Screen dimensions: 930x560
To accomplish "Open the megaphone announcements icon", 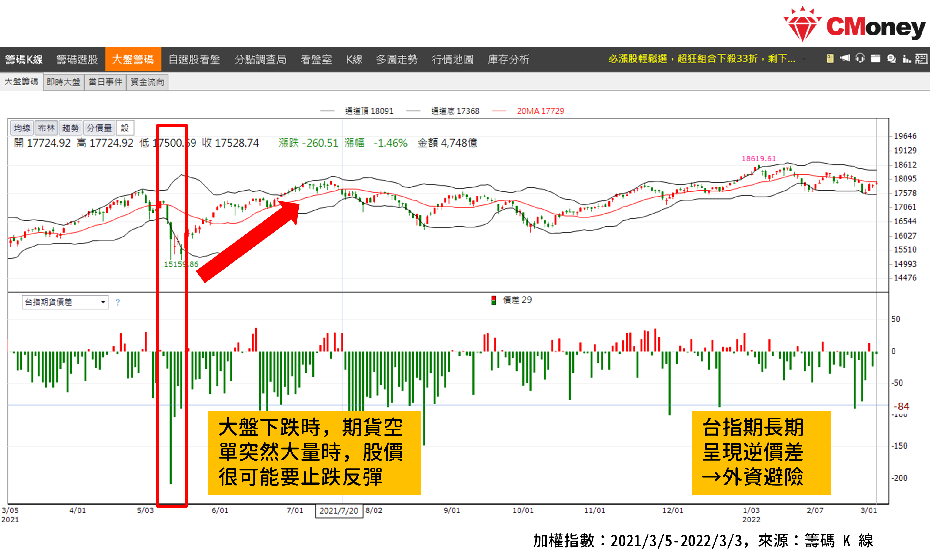I will pyautogui.click(x=845, y=58).
